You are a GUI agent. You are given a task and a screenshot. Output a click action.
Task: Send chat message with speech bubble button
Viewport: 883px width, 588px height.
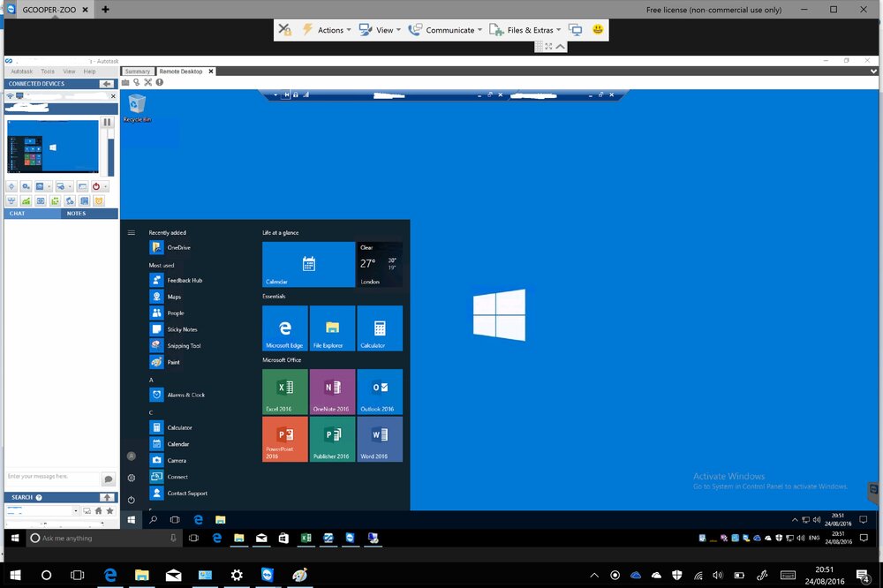108,479
